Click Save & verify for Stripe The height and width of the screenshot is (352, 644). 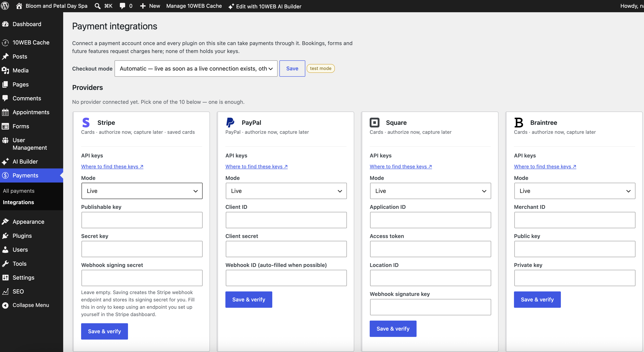[105, 331]
